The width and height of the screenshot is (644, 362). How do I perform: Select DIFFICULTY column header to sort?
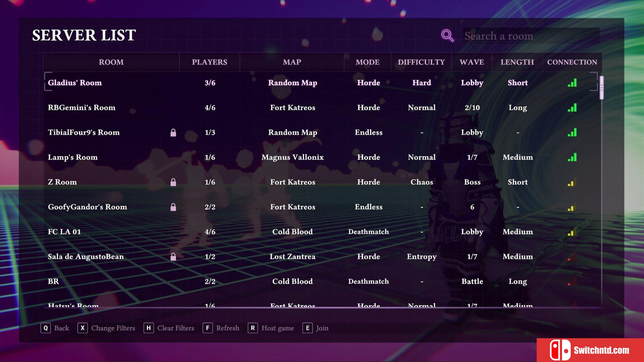coord(420,62)
